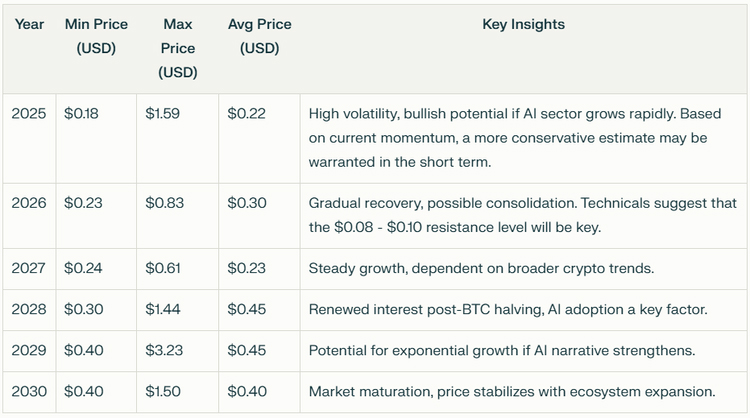Click the $1.59 max price for 2025
The height and width of the screenshot is (418, 750).
coord(162,114)
